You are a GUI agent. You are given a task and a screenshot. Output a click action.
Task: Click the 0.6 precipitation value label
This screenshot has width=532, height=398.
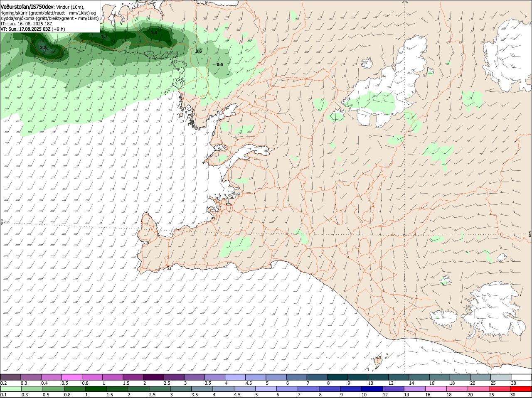199,52
